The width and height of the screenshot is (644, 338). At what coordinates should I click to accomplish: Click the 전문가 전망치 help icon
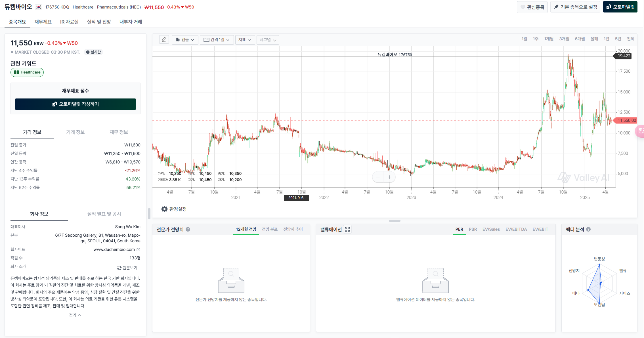pos(188,229)
